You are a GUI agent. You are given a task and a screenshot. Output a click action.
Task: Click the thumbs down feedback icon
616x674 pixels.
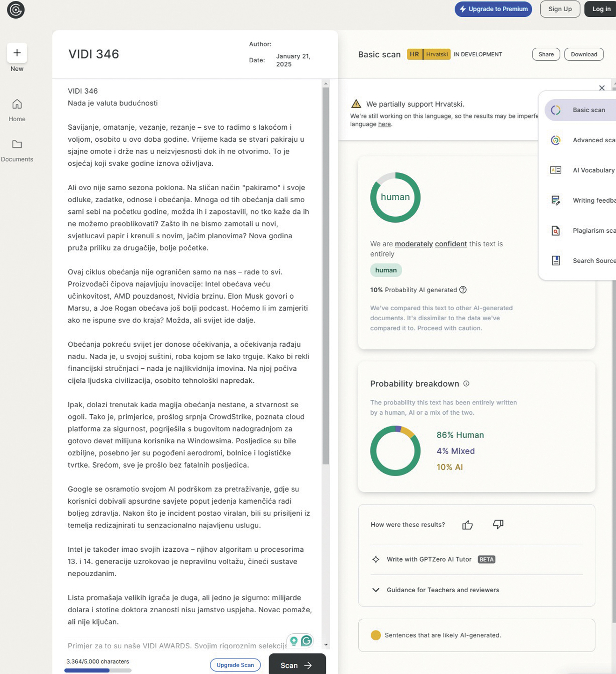point(498,525)
